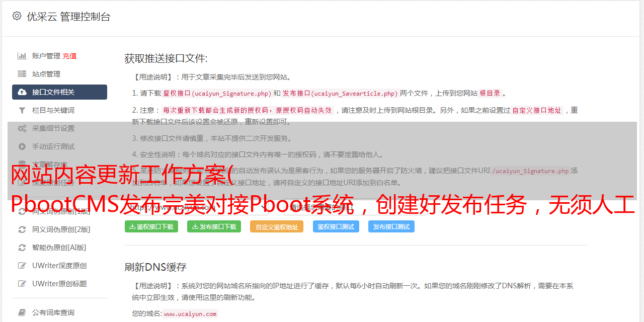Click the green 鉴权接口下载 button
This screenshot has width=644, height=322.
151,226
